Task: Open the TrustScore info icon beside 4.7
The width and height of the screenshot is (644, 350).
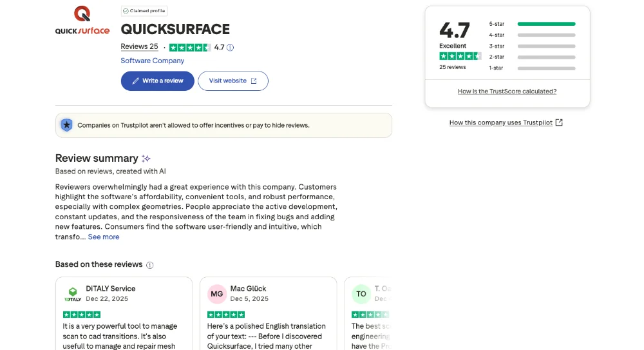Action: pyautogui.click(x=231, y=47)
